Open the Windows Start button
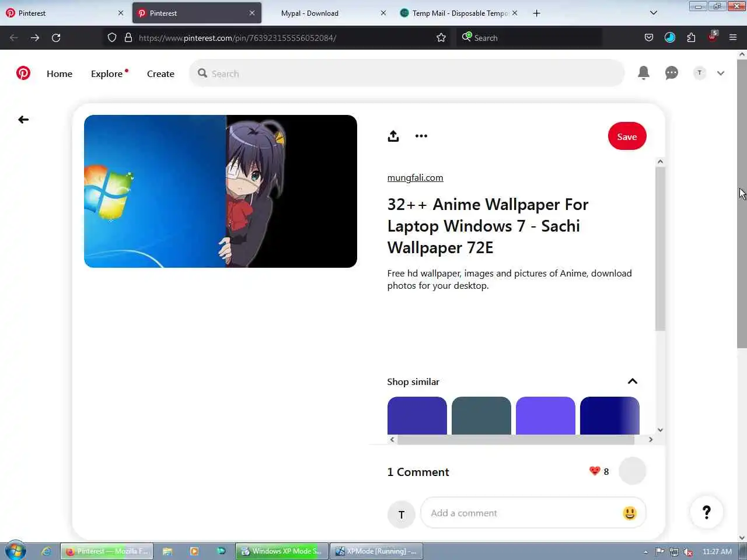This screenshot has width=747, height=560. point(16,551)
